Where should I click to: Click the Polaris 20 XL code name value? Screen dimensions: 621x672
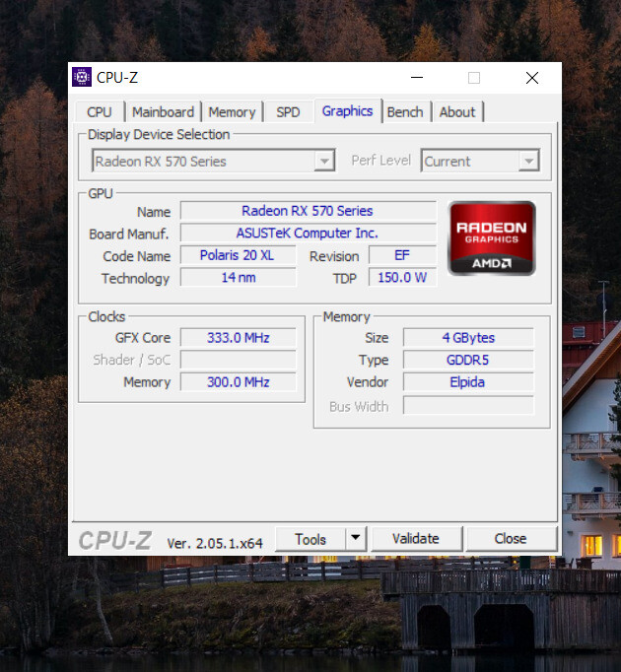click(238, 255)
